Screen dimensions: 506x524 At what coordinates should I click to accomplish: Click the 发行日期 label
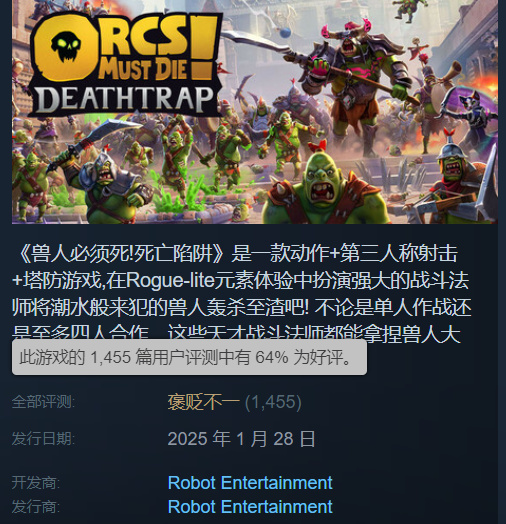[43, 438]
